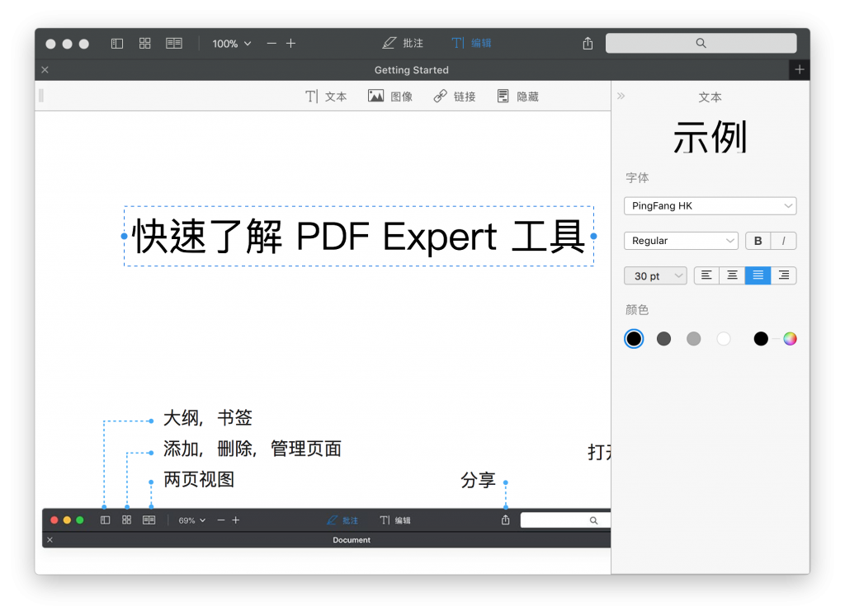Image resolution: width=845 pixels, height=616 pixels.
Task: Align text left in the 文本 panel
Action: point(706,275)
